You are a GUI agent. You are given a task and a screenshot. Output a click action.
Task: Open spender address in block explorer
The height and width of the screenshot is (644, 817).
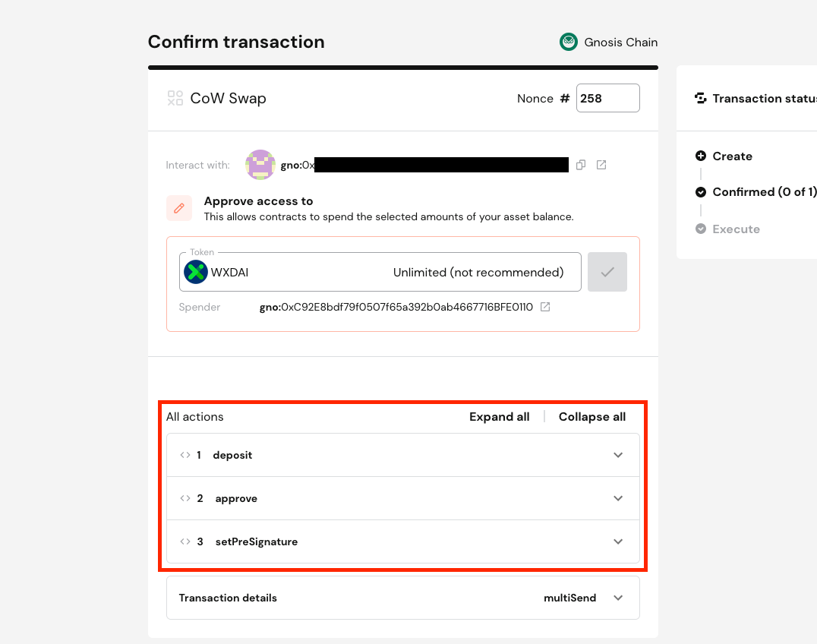[x=545, y=307]
